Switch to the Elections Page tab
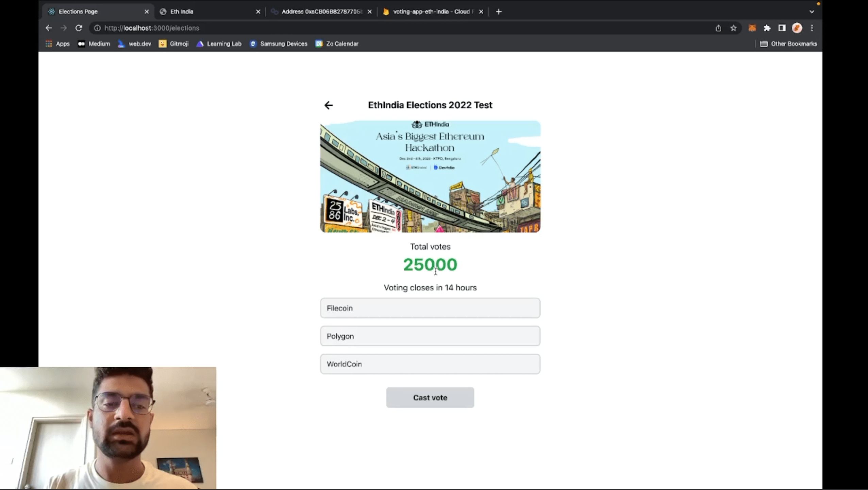 (98, 12)
